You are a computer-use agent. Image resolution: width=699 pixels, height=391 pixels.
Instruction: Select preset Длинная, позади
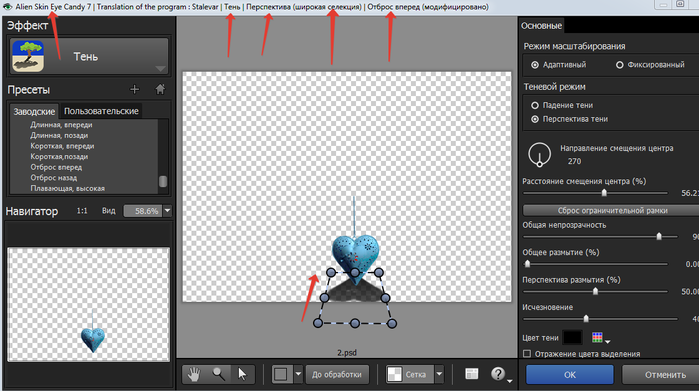[x=59, y=136]
